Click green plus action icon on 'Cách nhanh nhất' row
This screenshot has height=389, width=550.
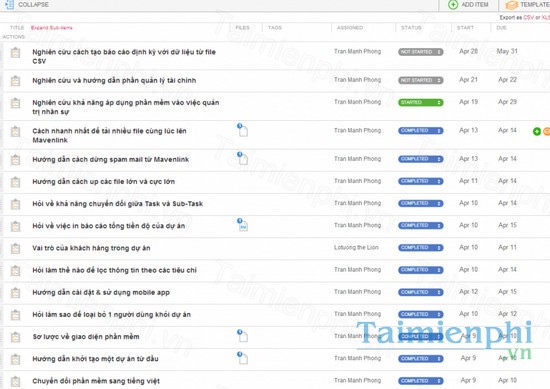click(537, 132)
